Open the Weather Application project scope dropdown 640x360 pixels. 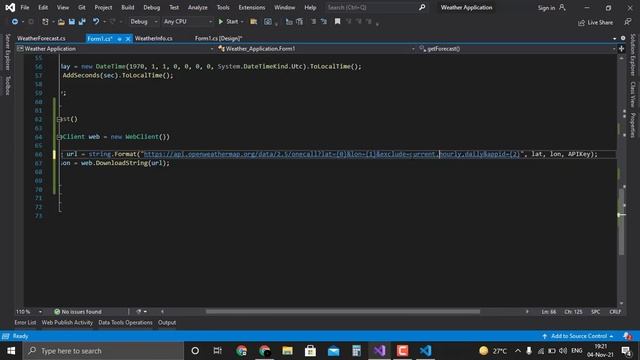point(115,49)
